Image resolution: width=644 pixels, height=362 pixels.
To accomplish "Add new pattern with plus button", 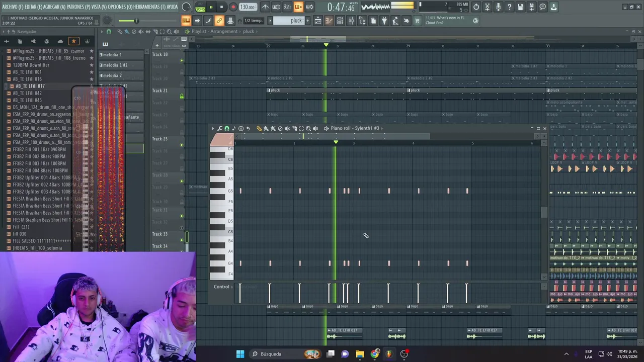I will [x=307, y=21].
